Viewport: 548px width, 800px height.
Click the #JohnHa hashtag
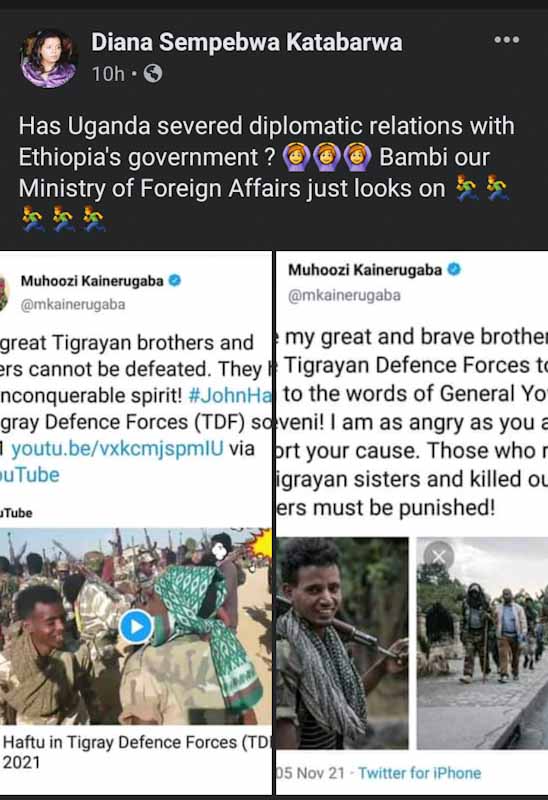pyautogui.click(x=230, y=395)
